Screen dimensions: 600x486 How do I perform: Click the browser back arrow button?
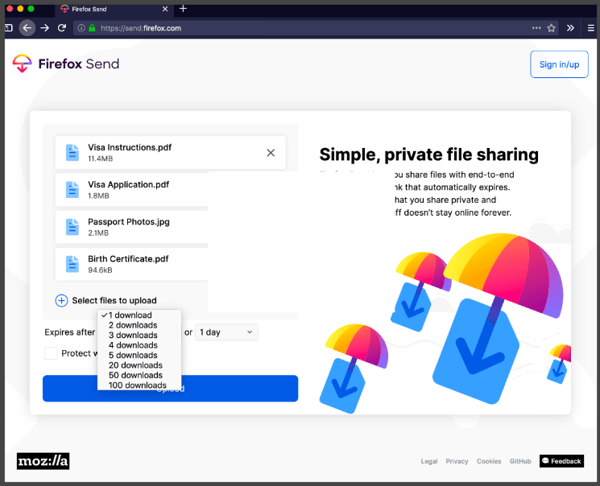[x=27, y=28]
